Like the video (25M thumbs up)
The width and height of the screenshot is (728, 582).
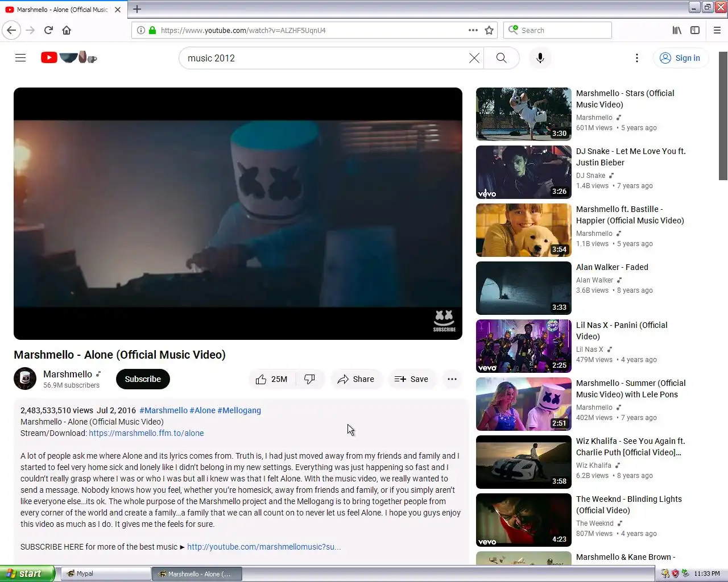(272, 379)
